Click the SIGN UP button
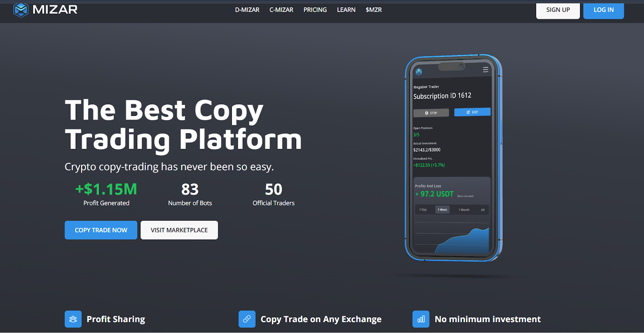This screenshot has width=644, height=333. [558, 10]
